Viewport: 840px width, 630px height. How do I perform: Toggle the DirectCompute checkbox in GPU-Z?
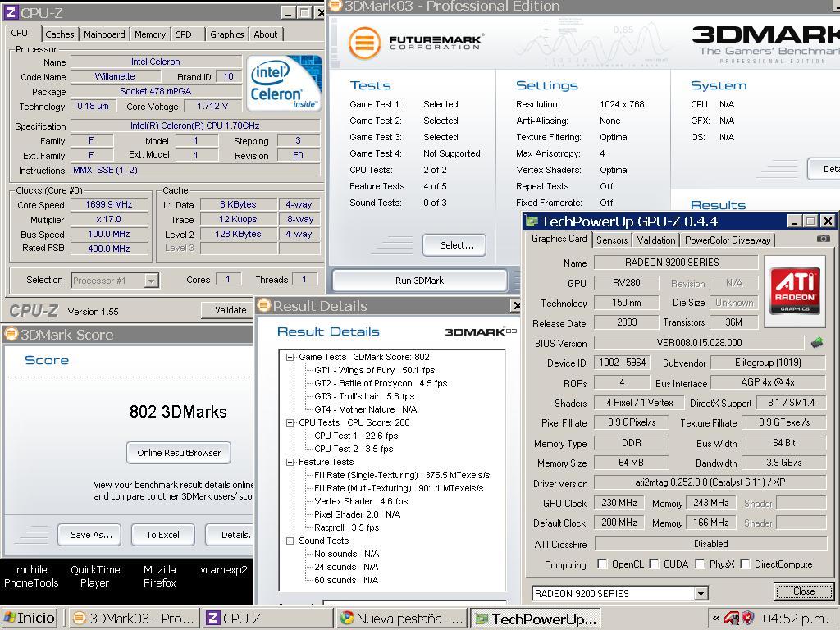745,564
